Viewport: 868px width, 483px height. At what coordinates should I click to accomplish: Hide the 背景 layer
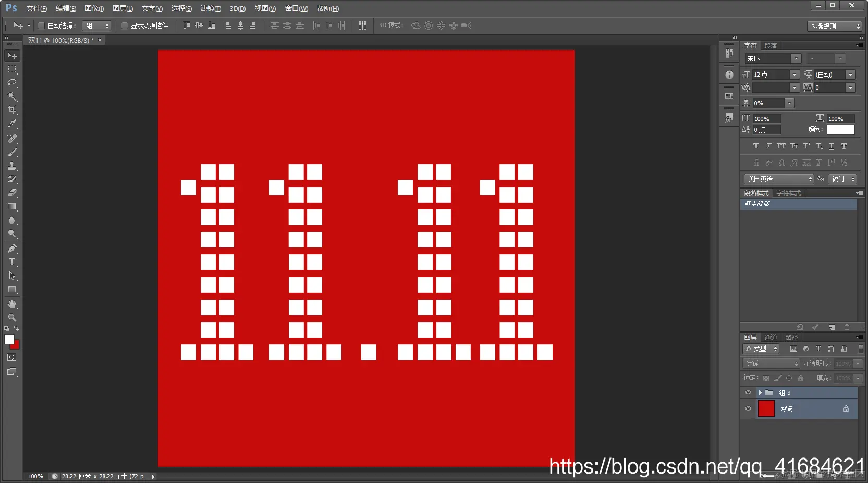tap(748, 408)
